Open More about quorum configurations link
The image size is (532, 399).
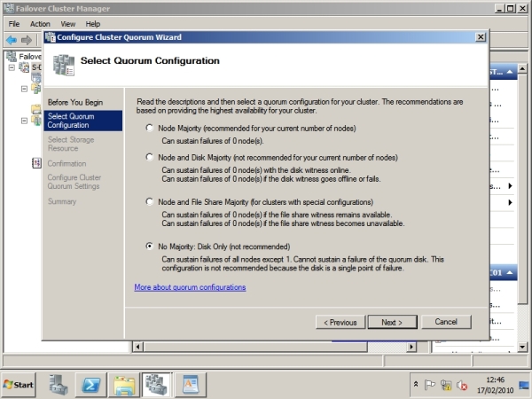(x=190, y=287)
